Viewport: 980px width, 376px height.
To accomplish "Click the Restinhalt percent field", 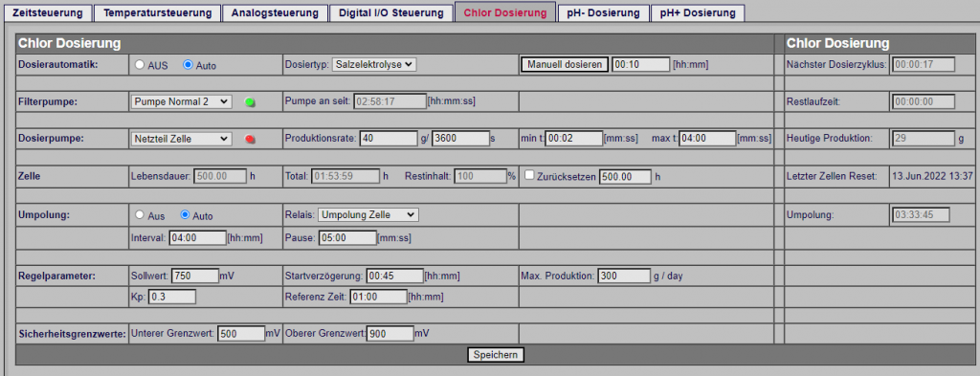I will point(480,177).
